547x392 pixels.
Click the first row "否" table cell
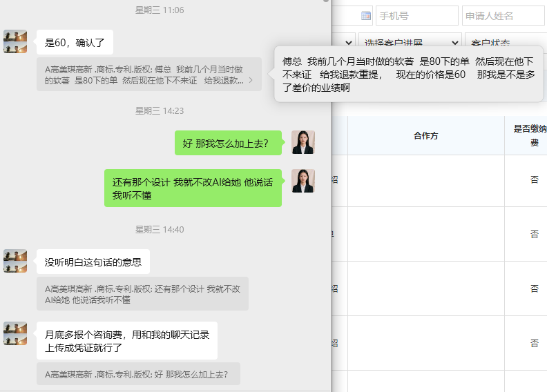coord(534,179)
